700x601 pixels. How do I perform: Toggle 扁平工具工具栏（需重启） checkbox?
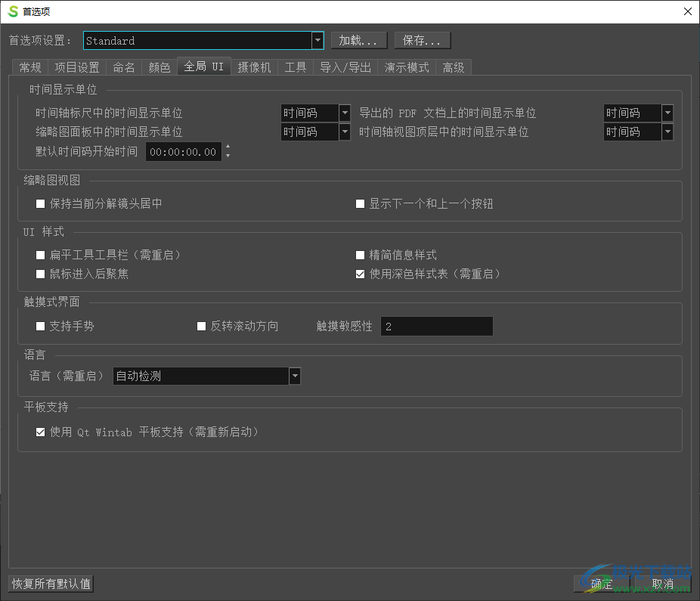tap(41, 255)
